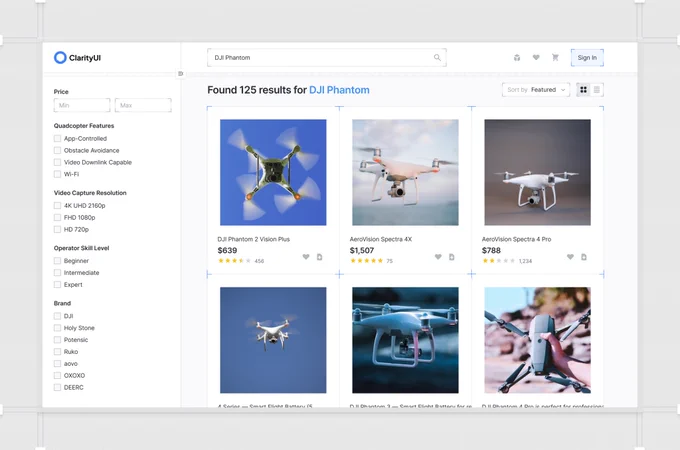Click the search magnifier icon
The height and width of the screenshot is (450, 680).
point(437,58)
